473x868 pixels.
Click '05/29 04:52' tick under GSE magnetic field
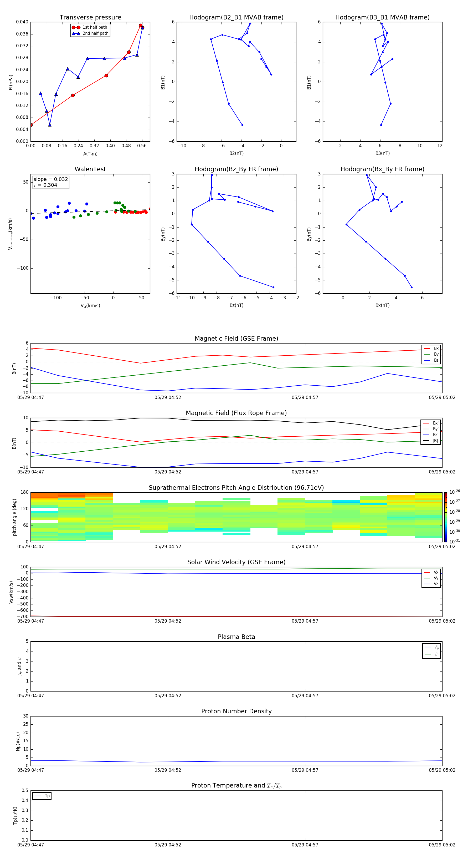(x=168, y=398)
